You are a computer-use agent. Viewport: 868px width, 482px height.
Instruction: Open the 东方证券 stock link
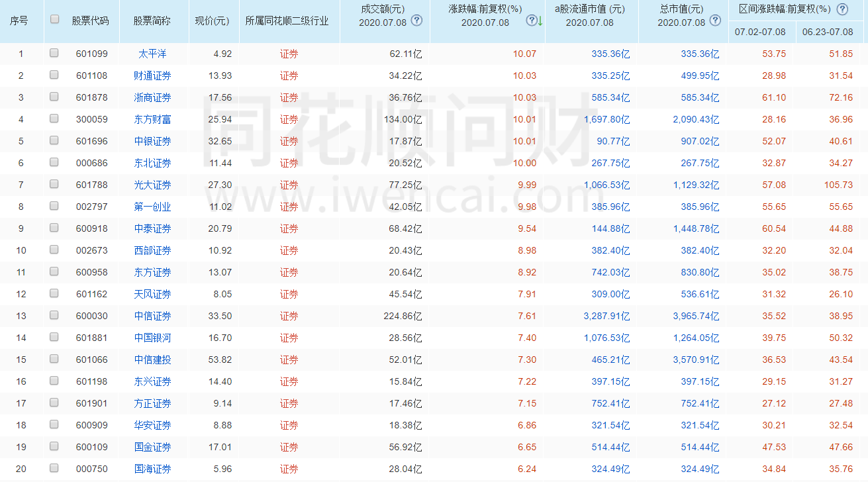[x=152, y=272]
